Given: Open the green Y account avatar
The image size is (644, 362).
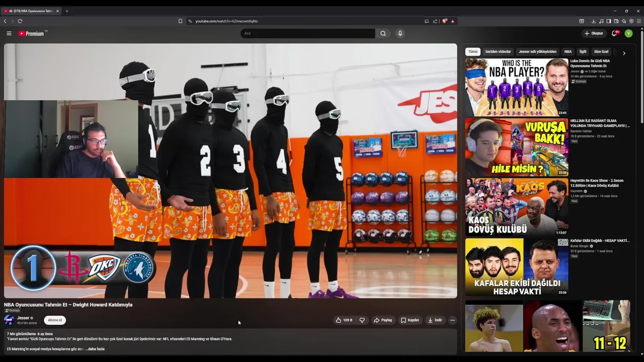Looking at the screenshot, I should point(628,33).
